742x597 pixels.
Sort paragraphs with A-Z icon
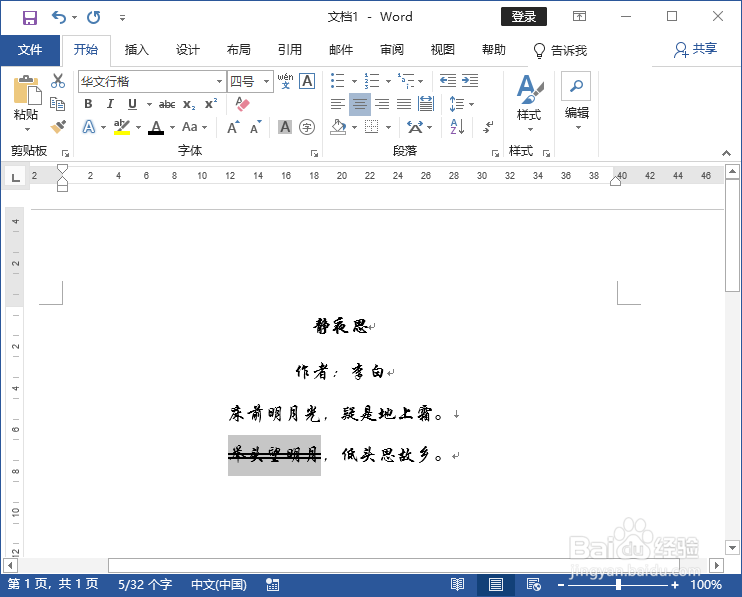[457, 127]
